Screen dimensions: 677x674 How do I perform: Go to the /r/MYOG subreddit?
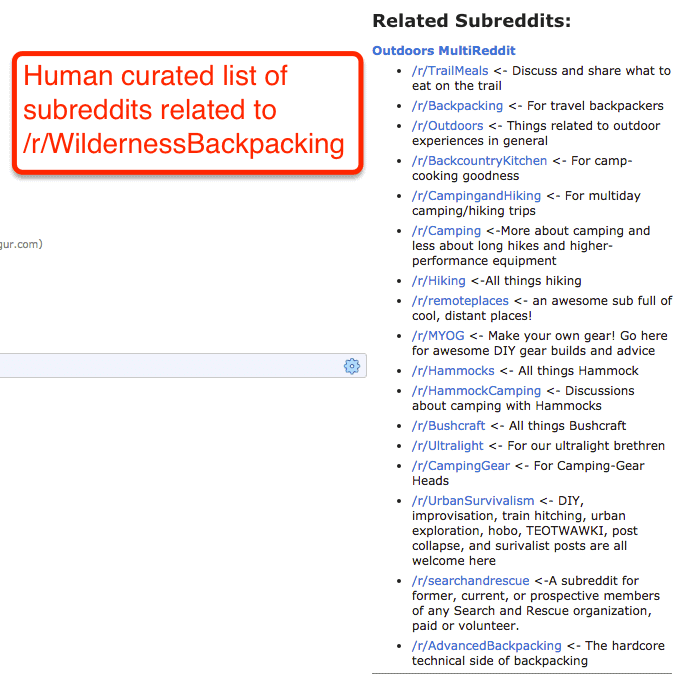coord(438,335)
